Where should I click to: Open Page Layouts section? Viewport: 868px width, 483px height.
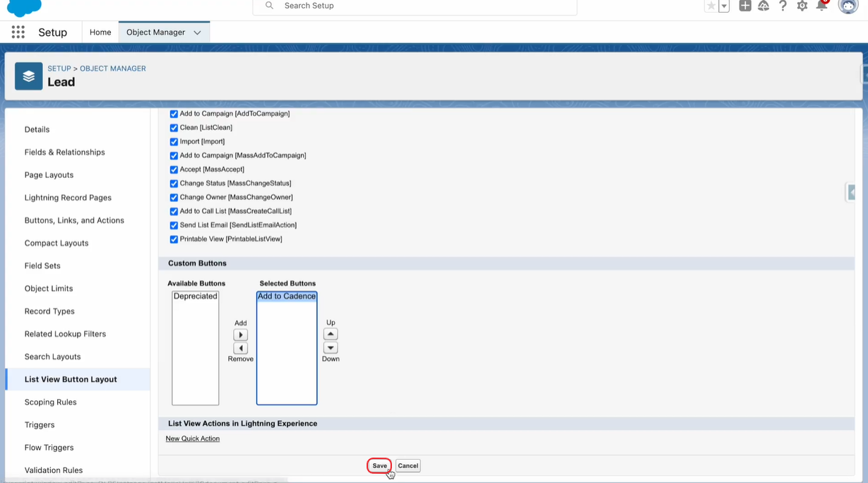[49, 174]
